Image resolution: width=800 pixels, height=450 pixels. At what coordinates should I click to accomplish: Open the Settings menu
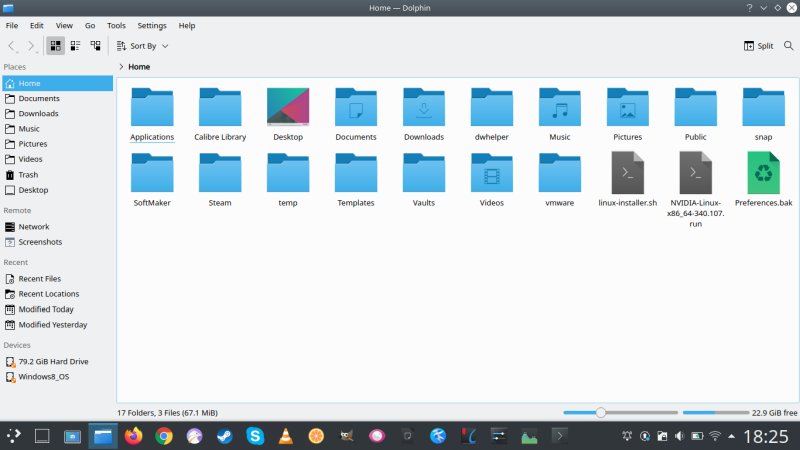point(151,25)
